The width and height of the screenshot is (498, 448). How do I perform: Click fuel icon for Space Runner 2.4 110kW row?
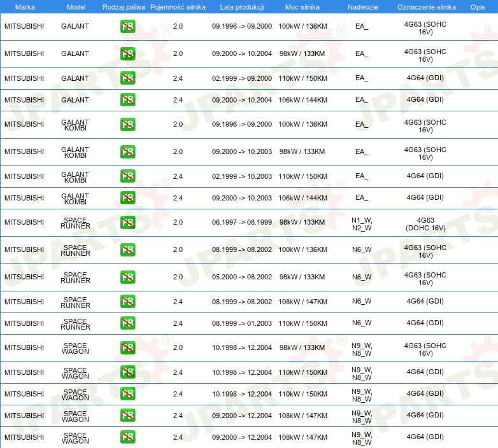coord(127,323)
